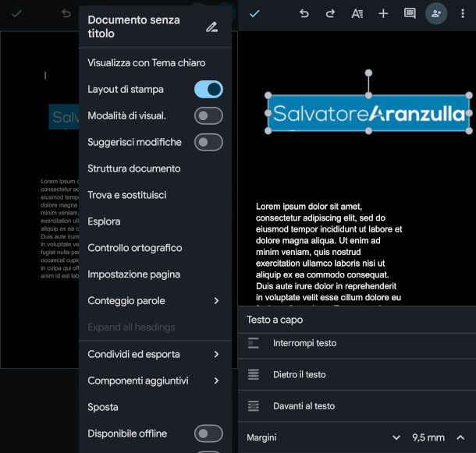Viewport: 476px width, 453px height.
Task: Open the insert plus menu
Action: [383, 13]
